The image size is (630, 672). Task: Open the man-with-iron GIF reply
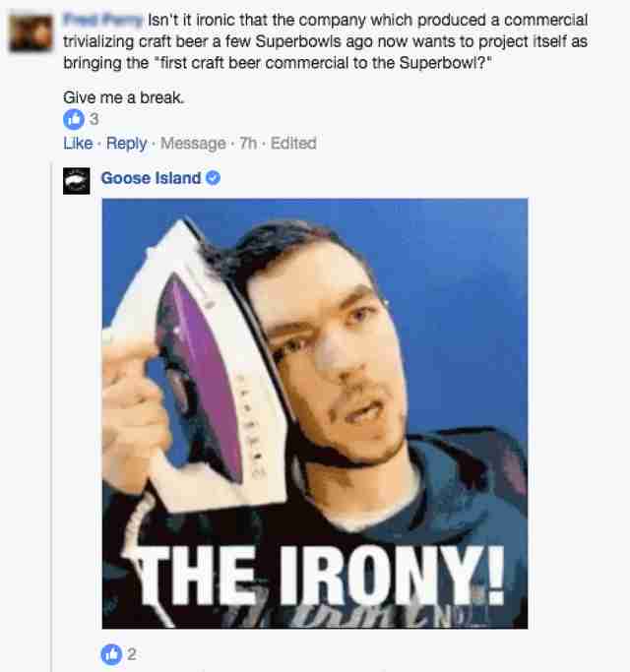(315, 413)
